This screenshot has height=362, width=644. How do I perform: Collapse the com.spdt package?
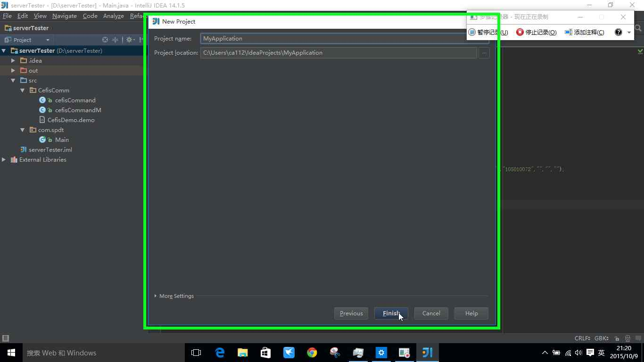tap(23, 130)
